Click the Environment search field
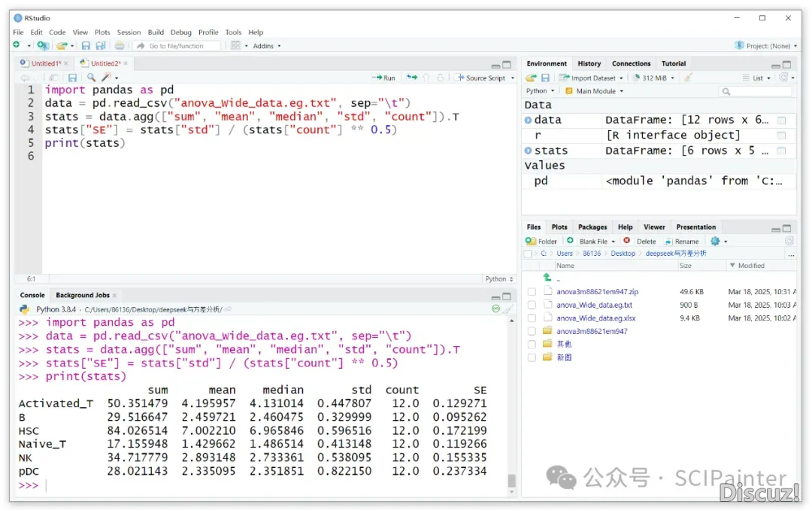This screenshot has width=812, height=511. coord(755,91)
